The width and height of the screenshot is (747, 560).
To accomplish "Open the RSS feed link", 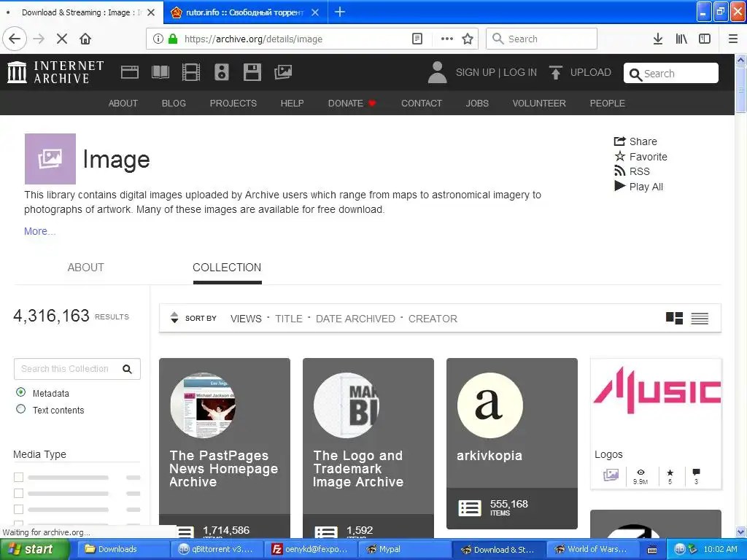I will click(x=632, y=171).
